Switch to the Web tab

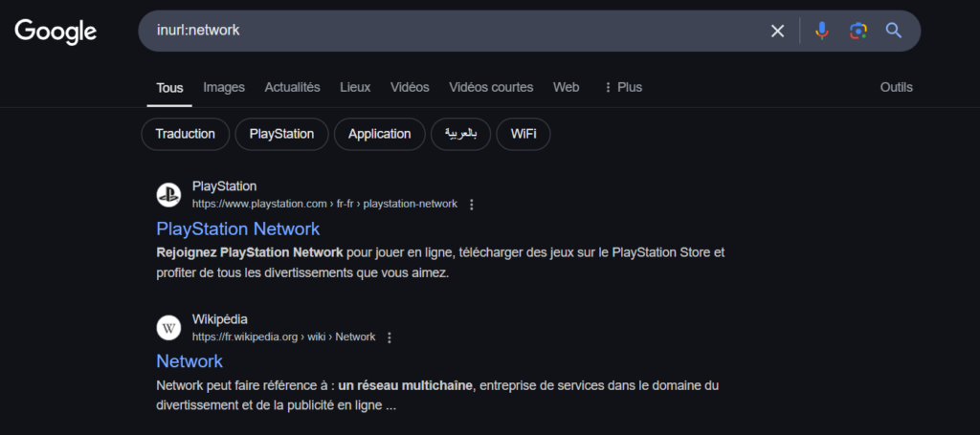coord(566,87)
